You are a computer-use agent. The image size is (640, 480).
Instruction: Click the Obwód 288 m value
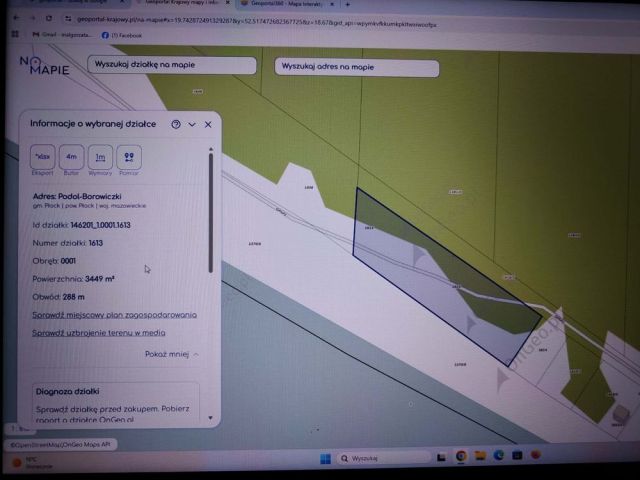point(73,297)
